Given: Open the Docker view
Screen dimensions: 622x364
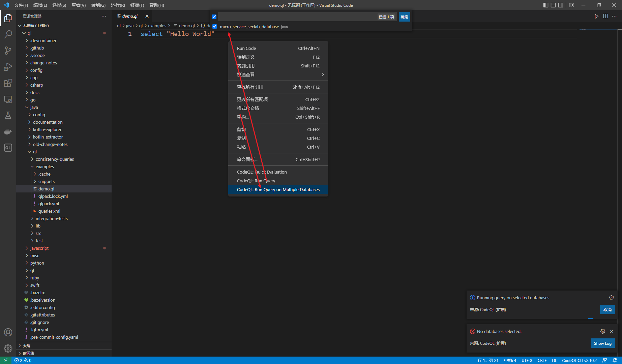Looking at the screenshot, I should tap(8, 131).
